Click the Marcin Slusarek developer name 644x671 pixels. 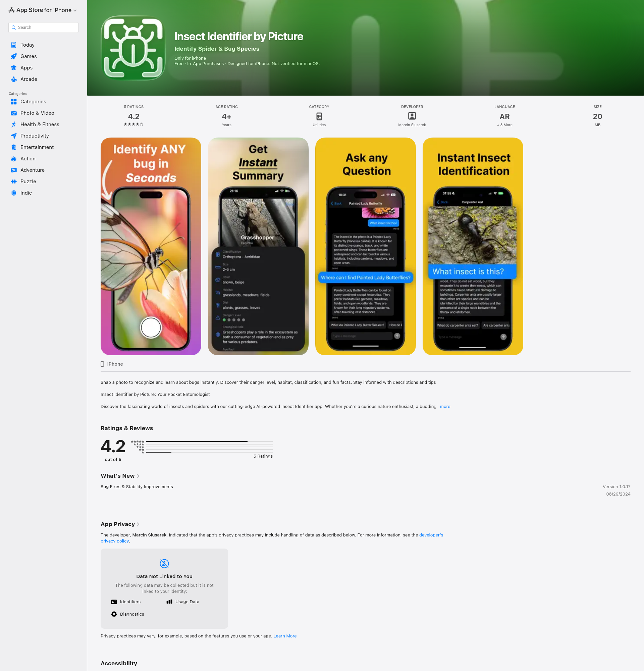[x=412, y=125]
